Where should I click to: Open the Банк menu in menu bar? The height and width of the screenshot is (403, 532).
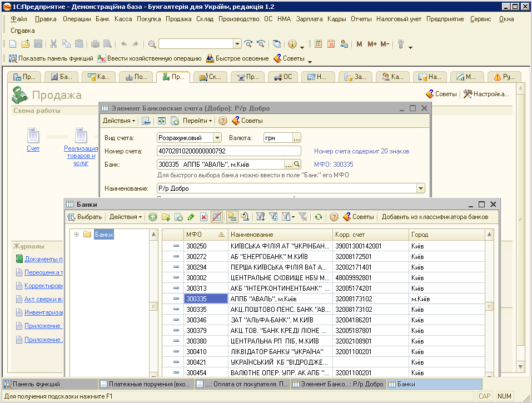tap(102, 19)
